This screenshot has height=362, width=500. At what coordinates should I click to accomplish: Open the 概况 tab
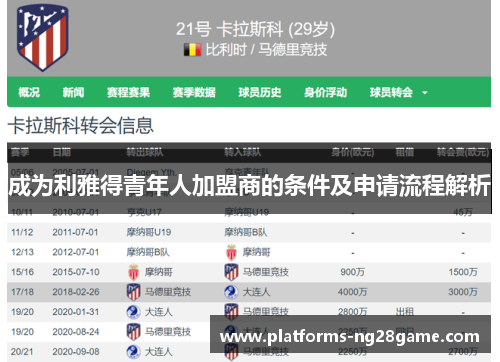[x=29, y=92]
